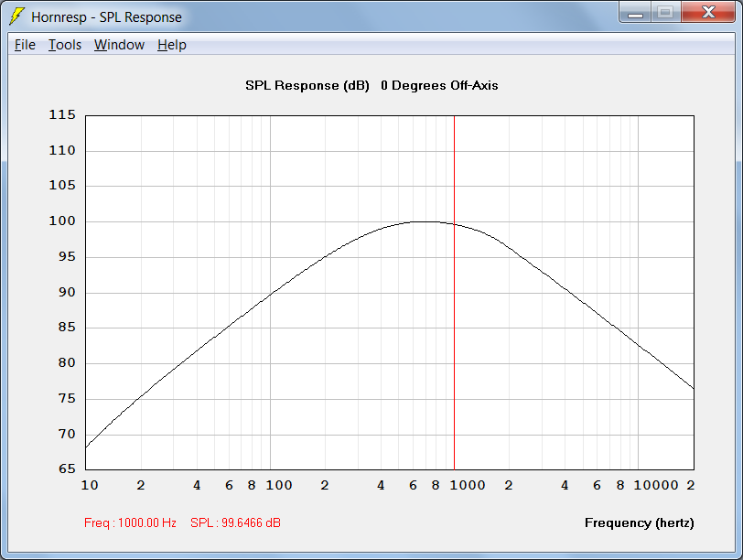Click the 70 label on the SPL axis
743x560 pixels.
click(x=67, y=434)
